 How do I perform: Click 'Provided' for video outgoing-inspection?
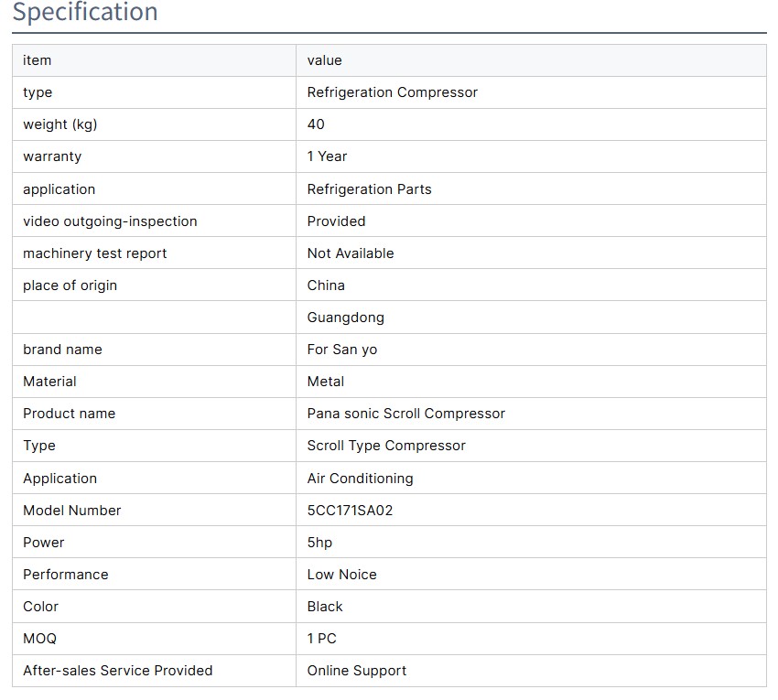[x=336, y=221]
